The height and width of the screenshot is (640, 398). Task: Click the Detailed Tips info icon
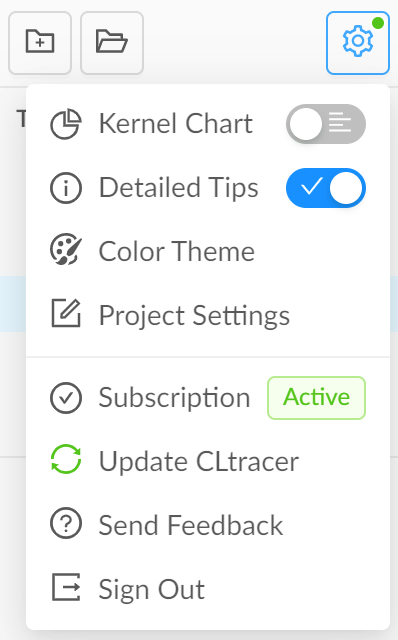[x=66, y=188]
